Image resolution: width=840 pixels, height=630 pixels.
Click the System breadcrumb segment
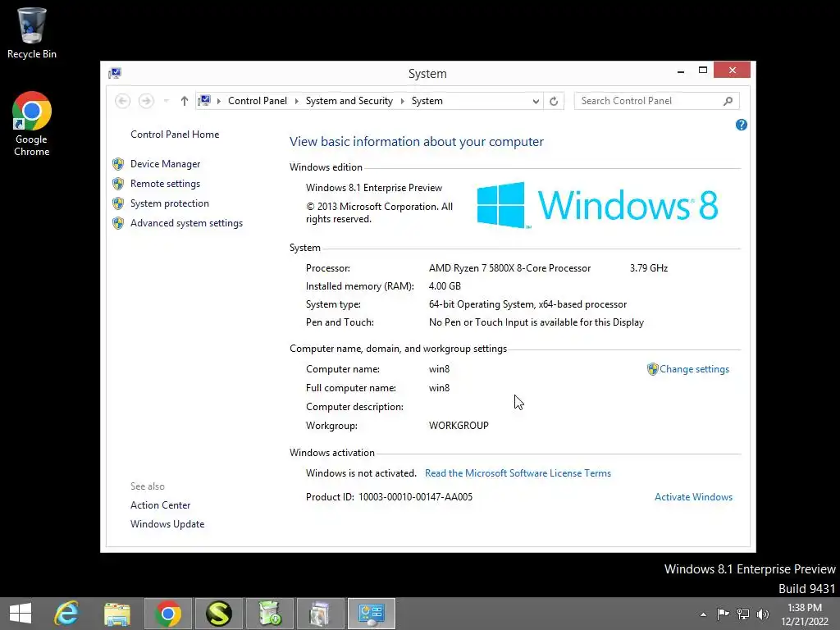point(427,101)
